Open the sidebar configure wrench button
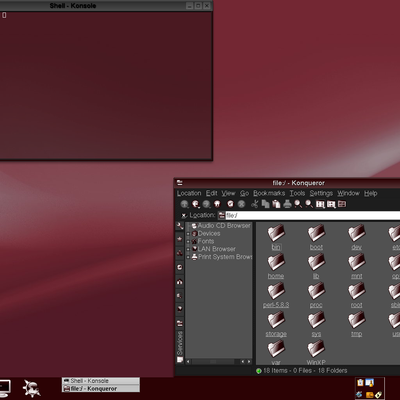The image size is (400, 400). tap(180, 226)
